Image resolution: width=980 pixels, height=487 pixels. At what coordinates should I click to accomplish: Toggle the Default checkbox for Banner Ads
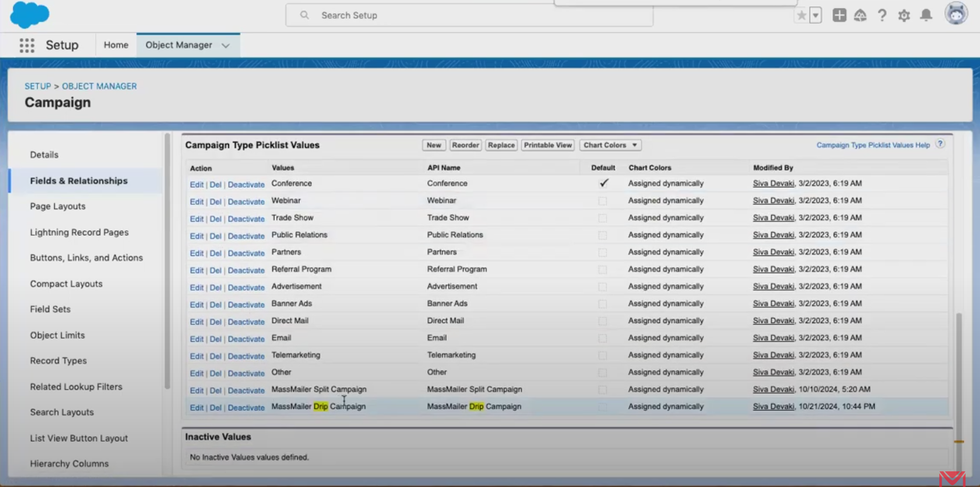(x=603, y=304)
